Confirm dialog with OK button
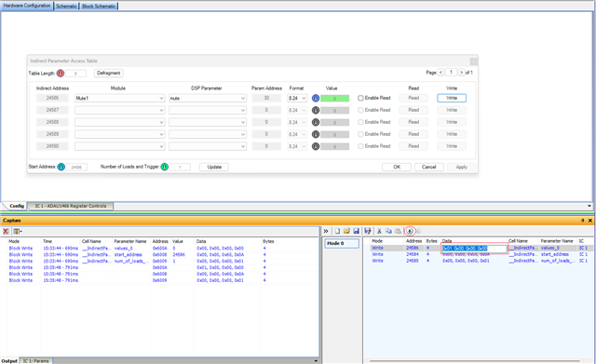596x364 pixels. pyautogui.click(x=397, y=167)
